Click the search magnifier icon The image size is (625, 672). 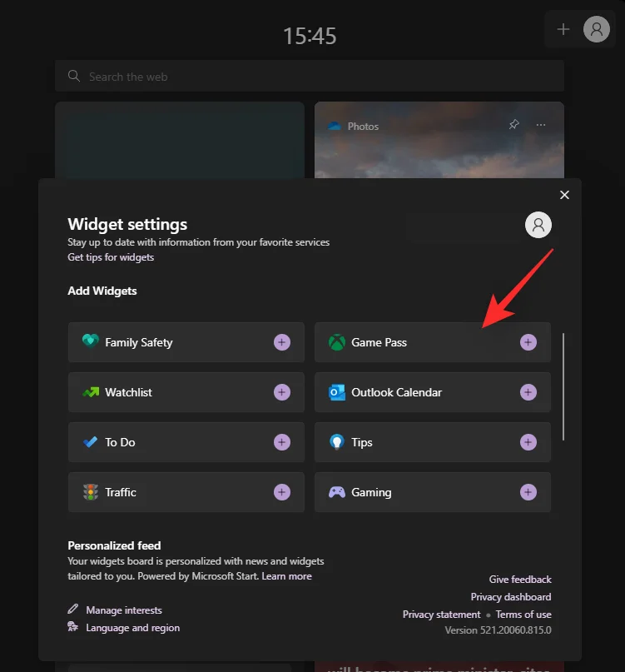[74, 77]
